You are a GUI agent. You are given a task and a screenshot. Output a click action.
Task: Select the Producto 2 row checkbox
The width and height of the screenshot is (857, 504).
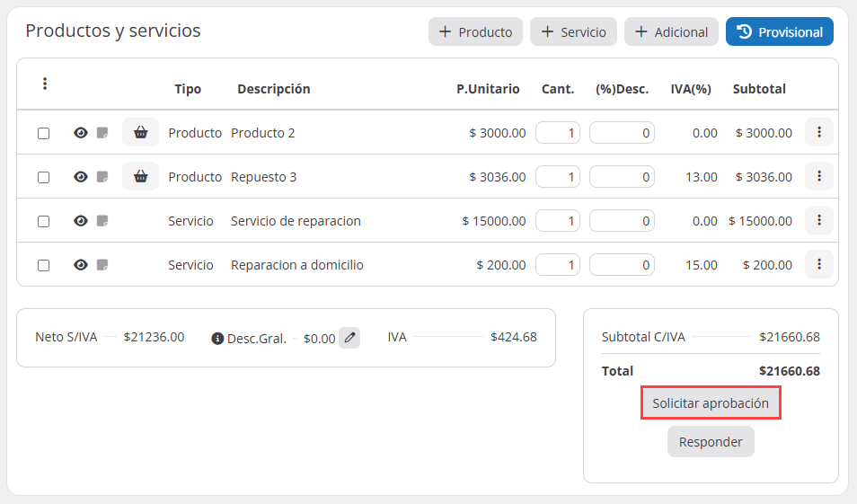coord(43,133)
